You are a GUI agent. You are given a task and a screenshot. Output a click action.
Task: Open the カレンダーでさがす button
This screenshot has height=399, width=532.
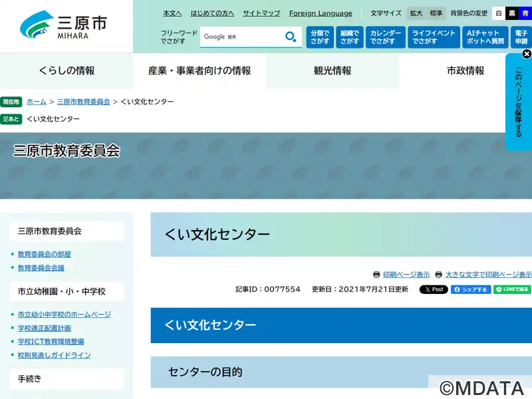(386, 37)
